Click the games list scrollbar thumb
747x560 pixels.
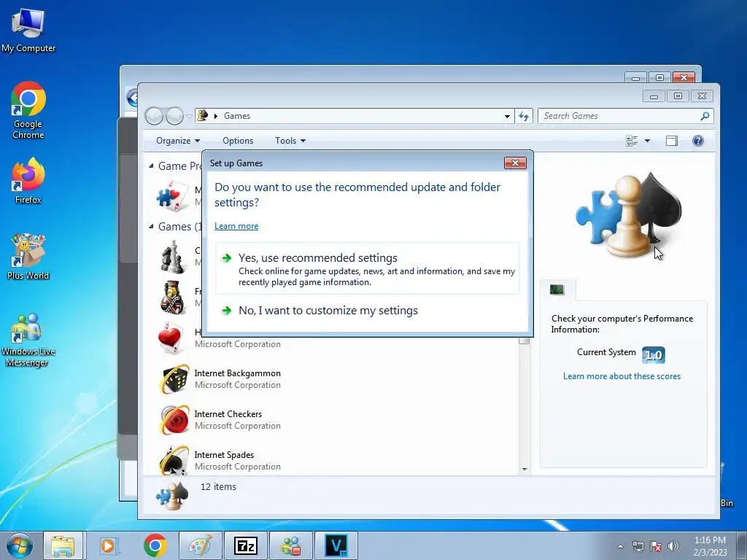coord(524,341)
